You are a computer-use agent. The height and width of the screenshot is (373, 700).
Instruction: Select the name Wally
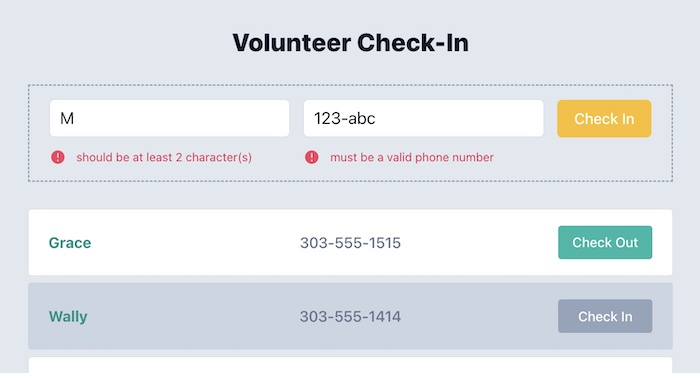pyautogui.click(x=68, y=317)
